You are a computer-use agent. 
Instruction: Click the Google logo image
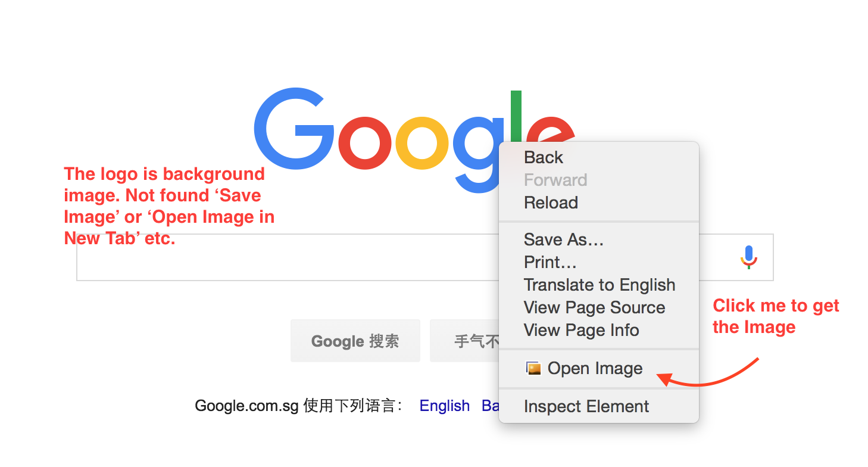[415, 142]
